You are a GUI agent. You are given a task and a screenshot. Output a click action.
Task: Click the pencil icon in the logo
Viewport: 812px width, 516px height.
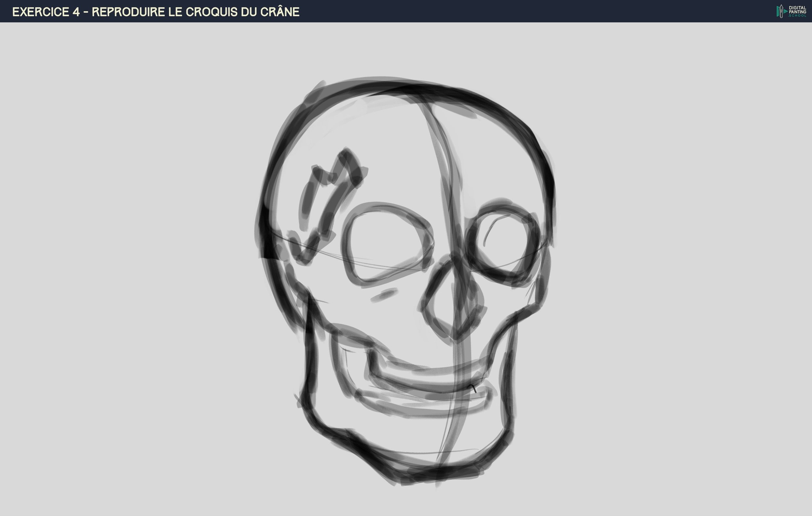pos(781,11)
